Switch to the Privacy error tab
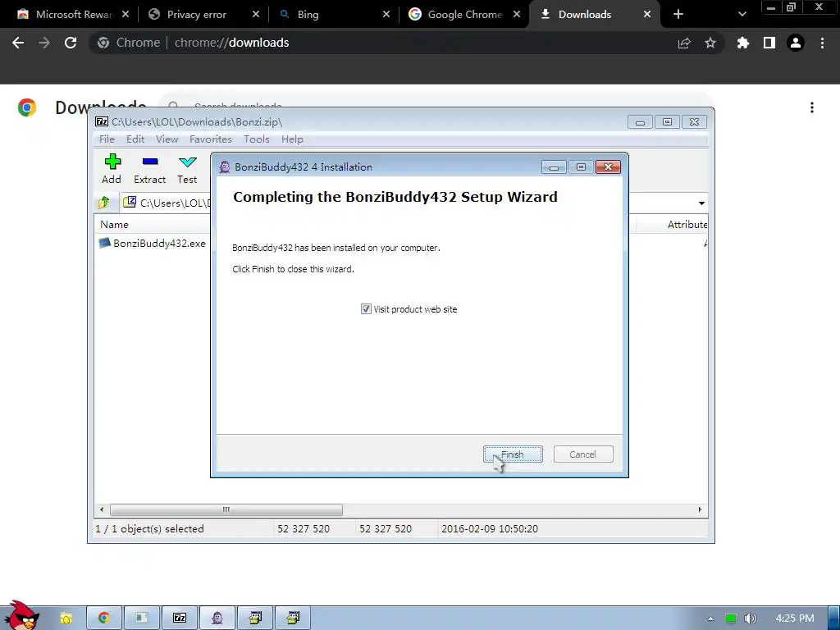The image size is (840, 630). (x=196, y=15)
